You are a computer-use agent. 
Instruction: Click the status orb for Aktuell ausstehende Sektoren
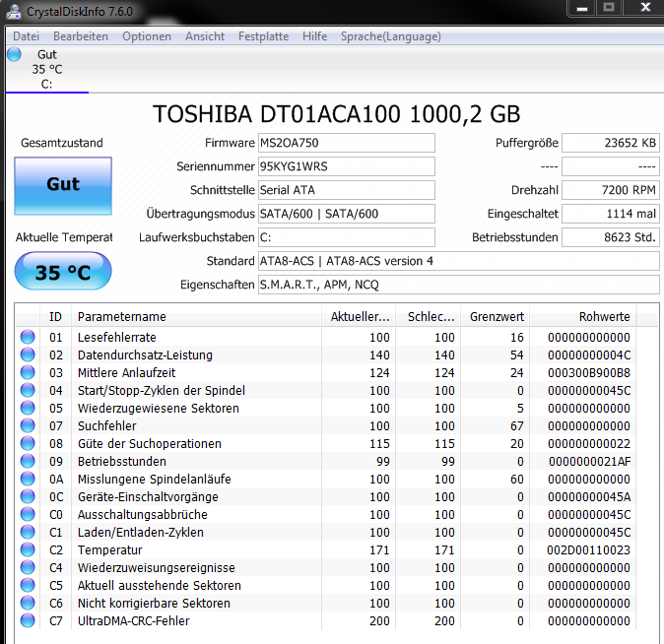[x=28, y=585]
